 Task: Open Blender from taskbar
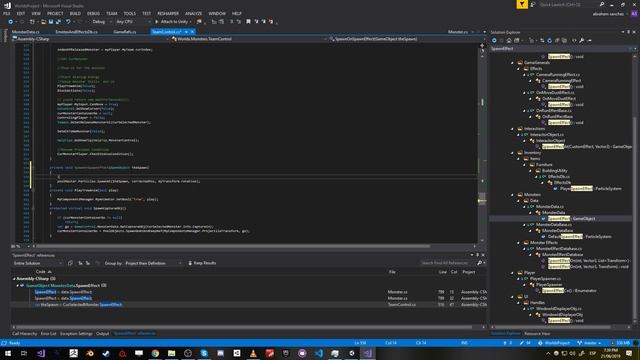[90, 353]
